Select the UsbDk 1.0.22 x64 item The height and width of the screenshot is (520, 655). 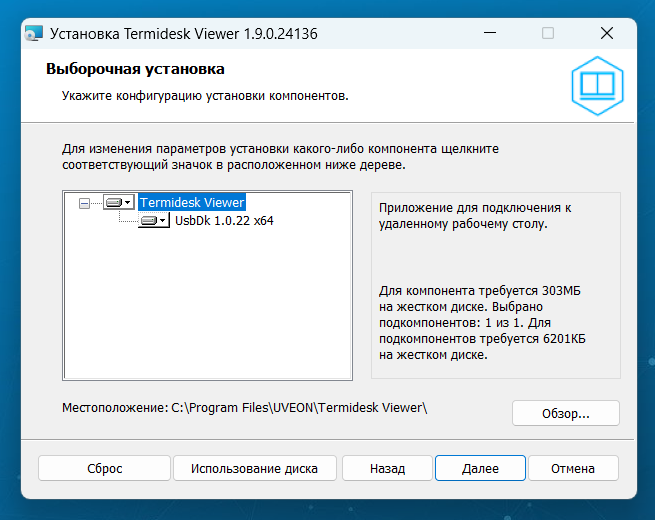[x=224, y=221]
